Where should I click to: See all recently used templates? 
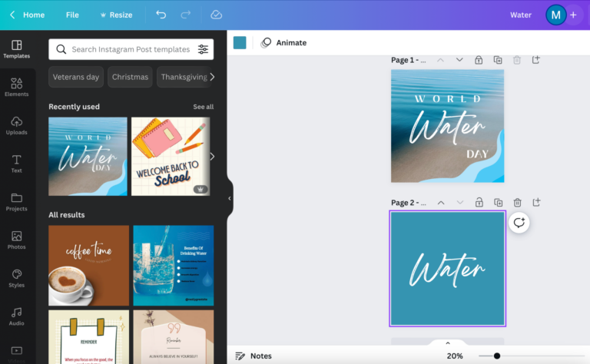click(203, 107)
